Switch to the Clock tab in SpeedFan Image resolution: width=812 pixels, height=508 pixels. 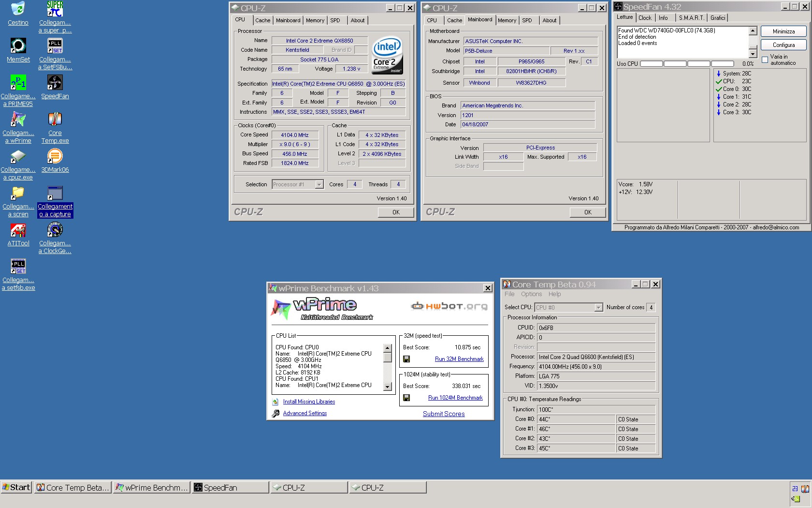pyautogui.click(x=645, y=18)
